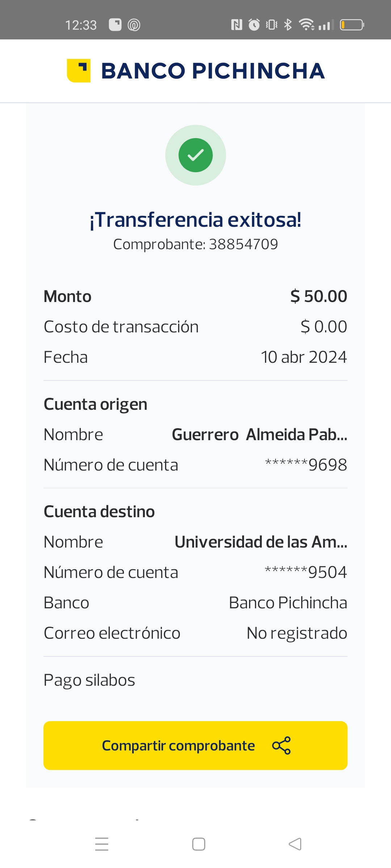This screenshot has height=868, width=391.
Task: Tap the Banco Pichincha yellow logo icon
Action: coord(79,71)
